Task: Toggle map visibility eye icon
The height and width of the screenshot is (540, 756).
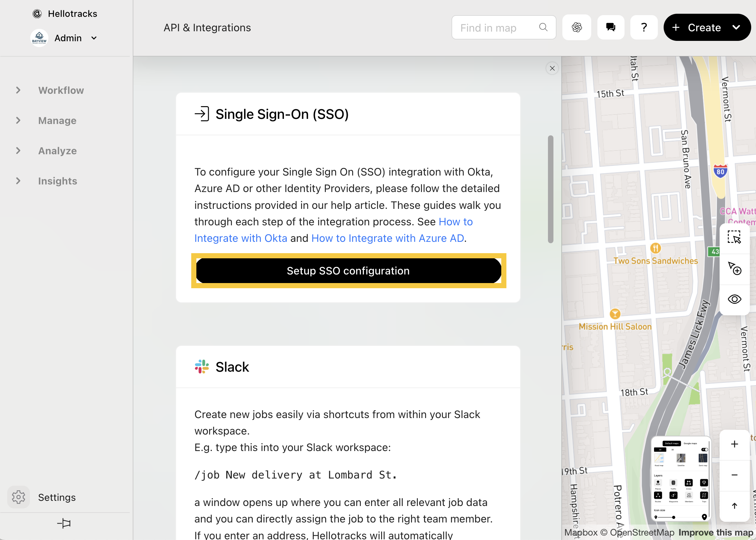Action: [734, 299]
